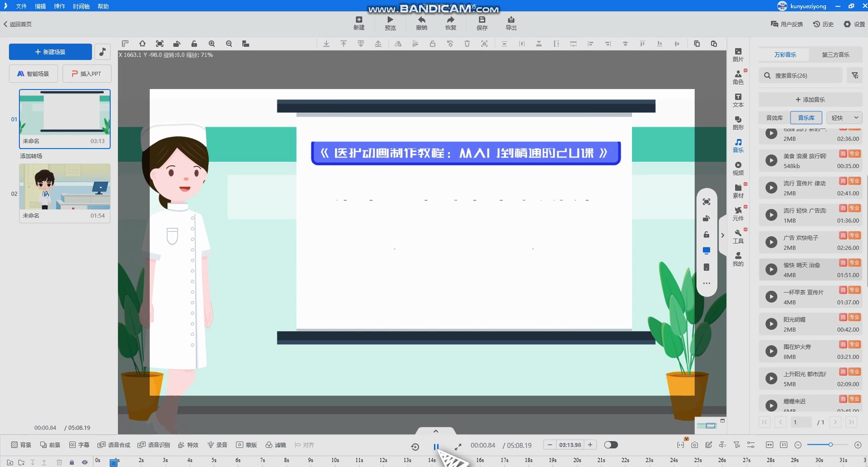The height and width of the screenshot is (467, 868).
Task: Click the 插入PPT button
Action: [x=86, y=74]
